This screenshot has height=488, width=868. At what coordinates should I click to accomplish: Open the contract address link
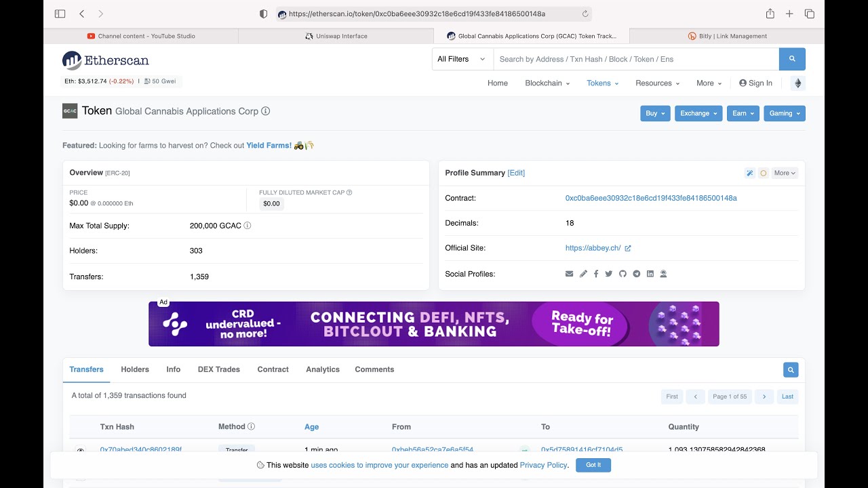651,198
